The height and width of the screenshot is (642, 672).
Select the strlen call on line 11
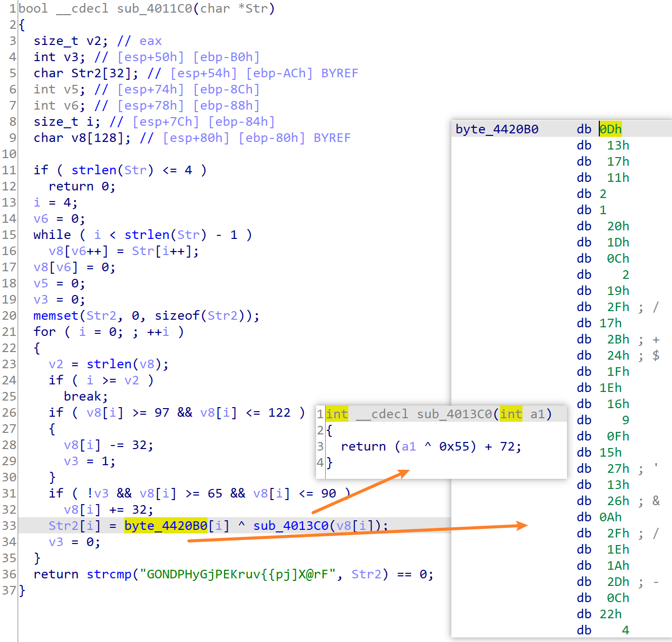pos(94,170)
